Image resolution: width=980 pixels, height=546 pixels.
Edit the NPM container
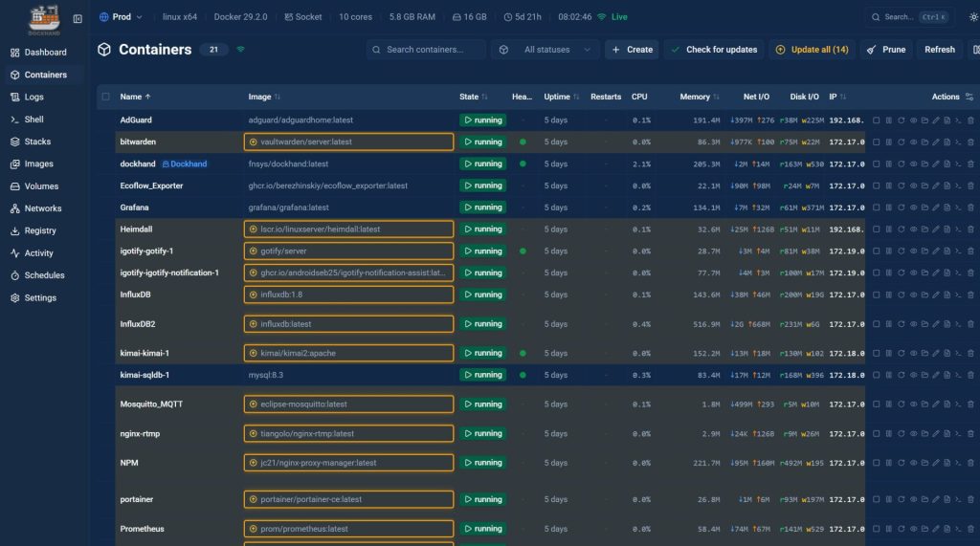click(936, 463)
